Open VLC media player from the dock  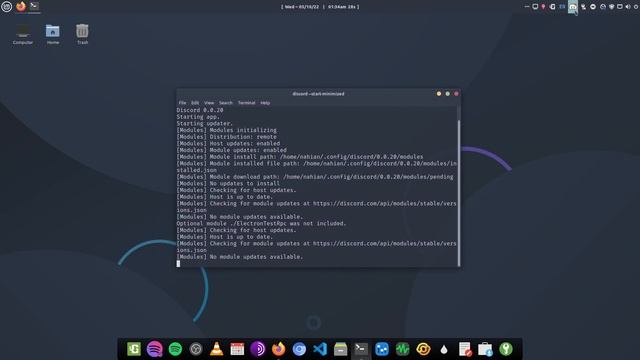[x=216, y=349]
